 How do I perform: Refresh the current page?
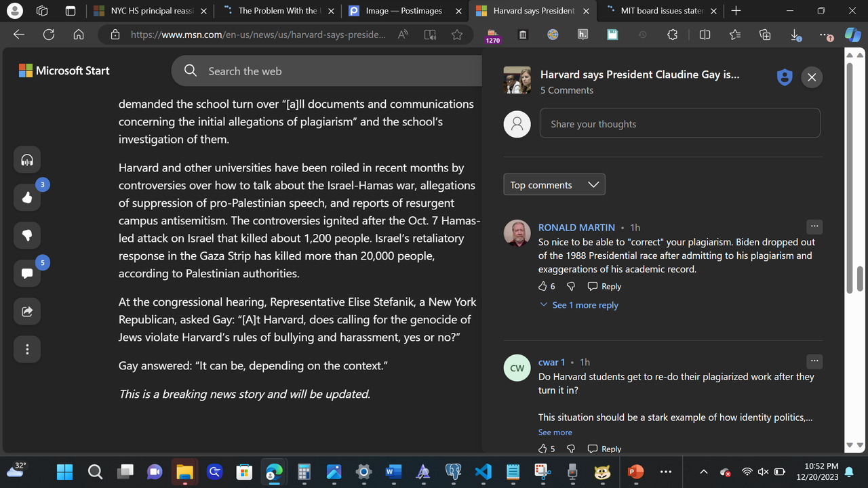pyautogui.click(x=49, y=35)
